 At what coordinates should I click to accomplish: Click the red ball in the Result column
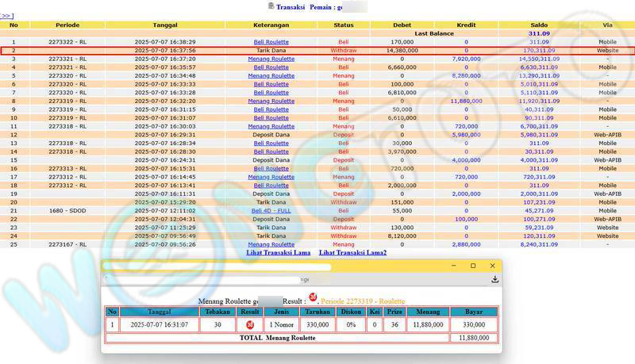pos(249,324)
